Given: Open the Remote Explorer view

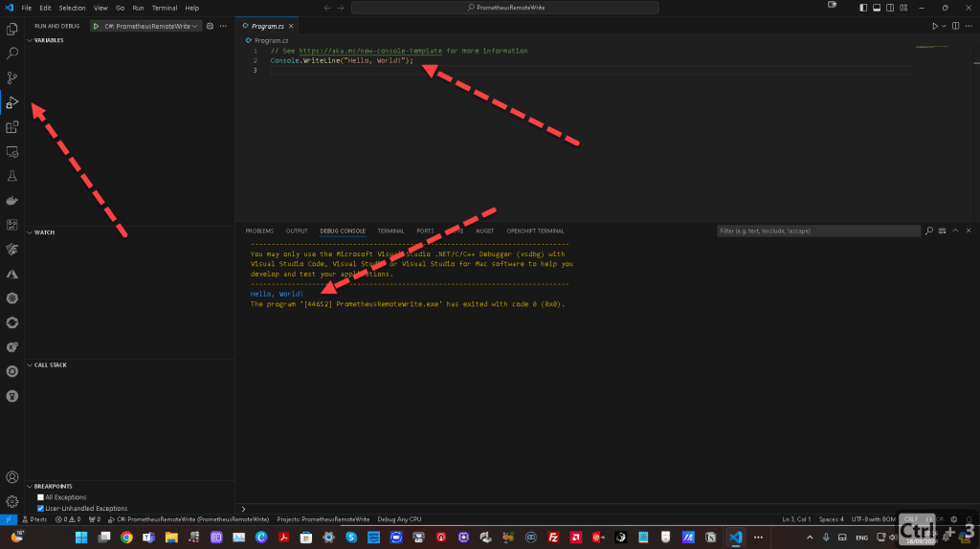Looking at the screenshot, I should point(11,152).
